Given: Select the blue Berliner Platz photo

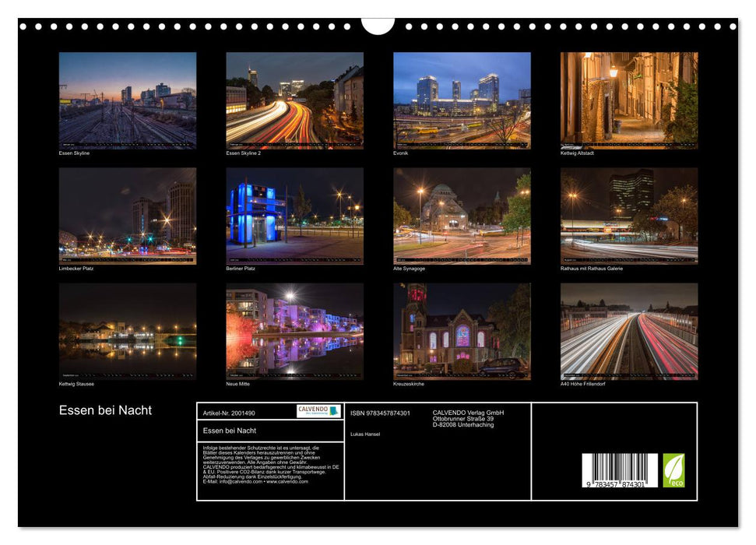Looking at the screenshot, I should (294, 216).
